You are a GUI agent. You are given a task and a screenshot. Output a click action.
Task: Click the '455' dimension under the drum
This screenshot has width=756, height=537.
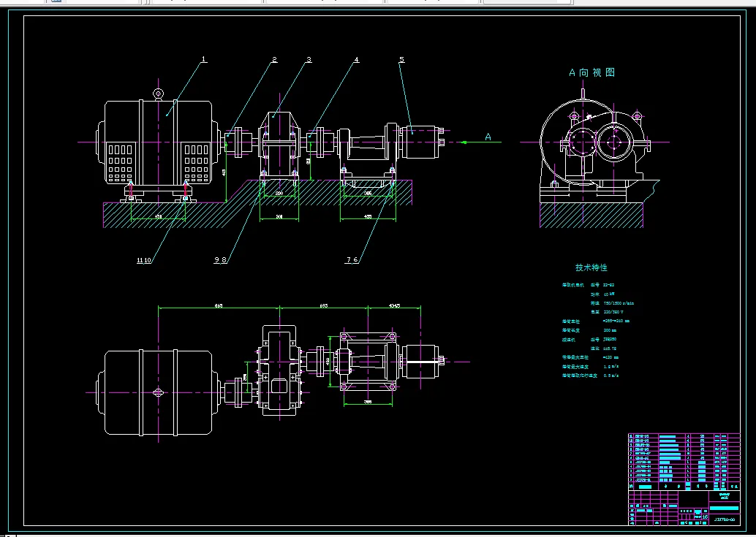click(x=367, y=217)
